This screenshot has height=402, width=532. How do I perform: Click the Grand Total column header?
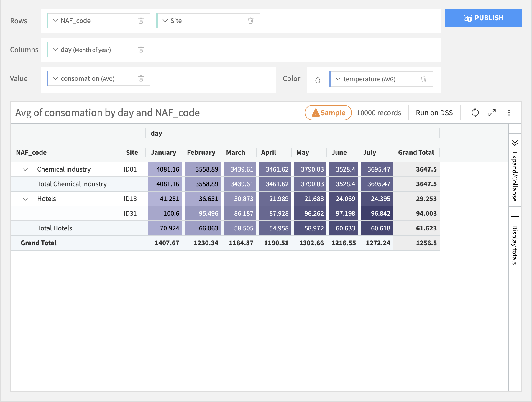click(416, 152)
